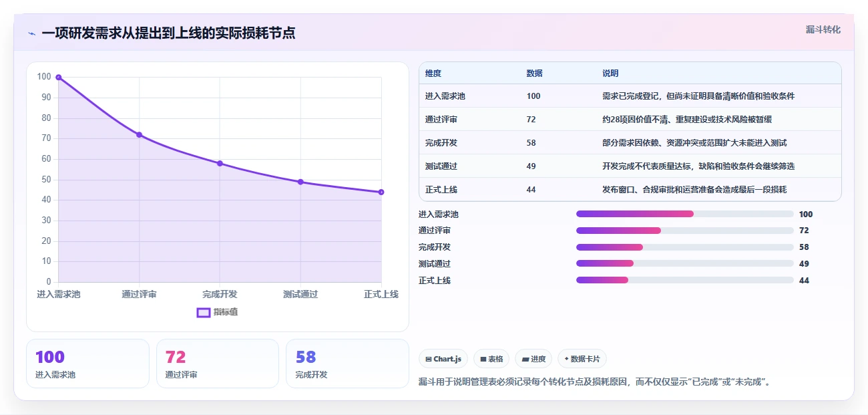This screenshot has height=415, width=868.
Task: Click the table cell starting 部分需求因依赖
Action: pos(694,143)
